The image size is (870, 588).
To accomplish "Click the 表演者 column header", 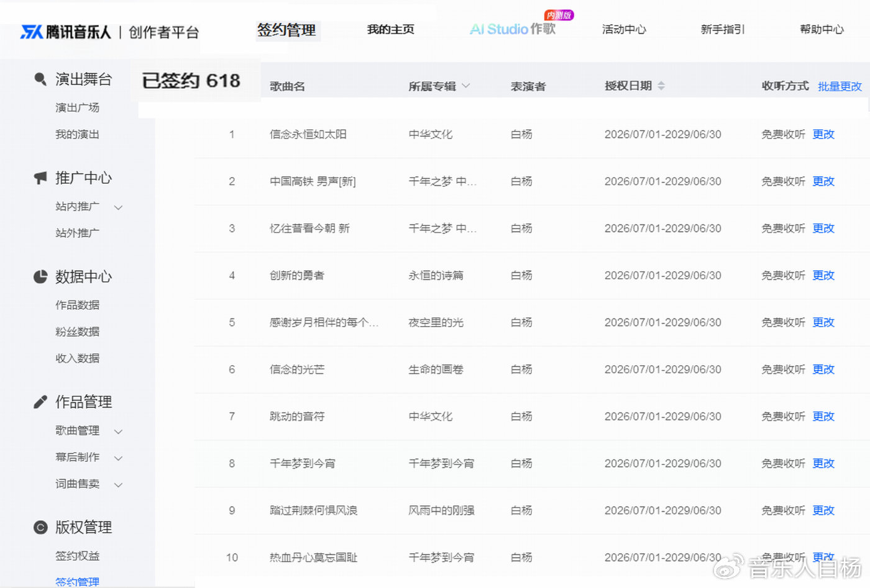I will (x=528, y=86).
